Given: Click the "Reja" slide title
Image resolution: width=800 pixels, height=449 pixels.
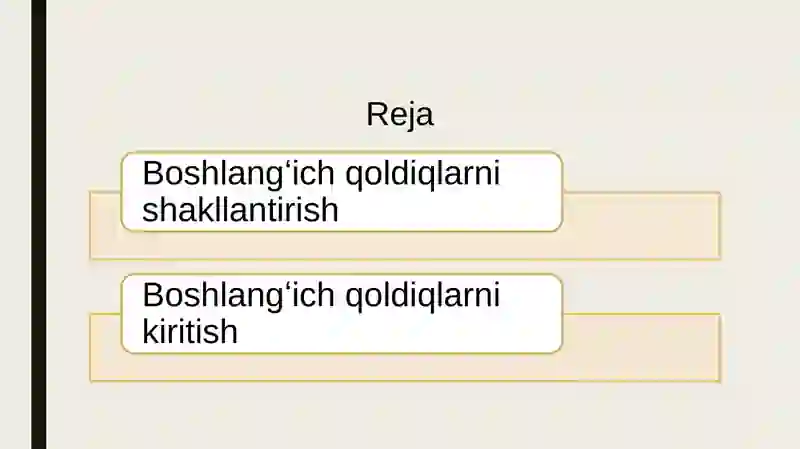Looking at the screenshot, I should click(400, 114).
